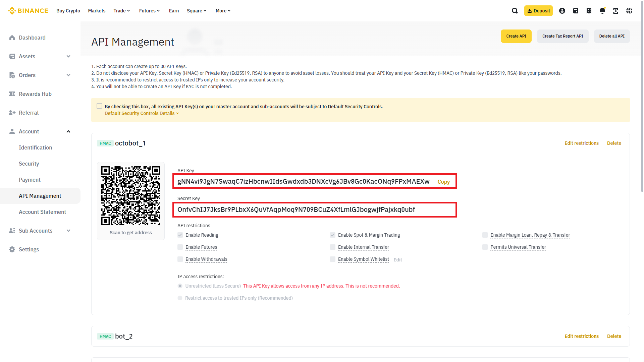The image size is (644, 362).
Task: Expand Default Security Controls Details
Action: point(142,113)
